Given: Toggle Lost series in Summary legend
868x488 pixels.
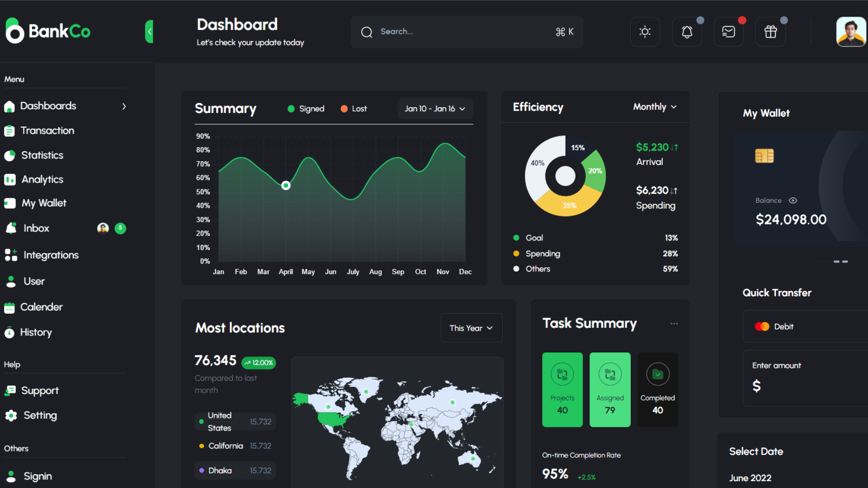Looking at the screenshot, I should pos(354,109).
